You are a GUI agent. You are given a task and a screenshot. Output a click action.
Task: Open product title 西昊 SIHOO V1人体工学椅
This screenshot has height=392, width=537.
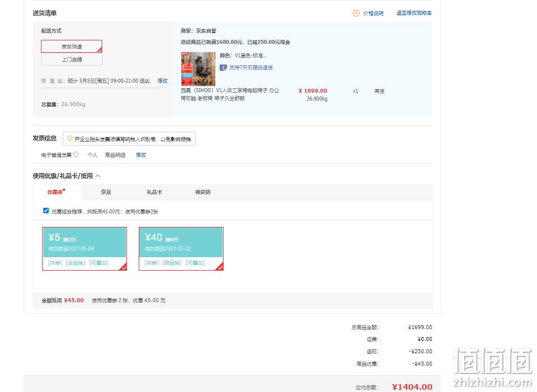(230, 94)
